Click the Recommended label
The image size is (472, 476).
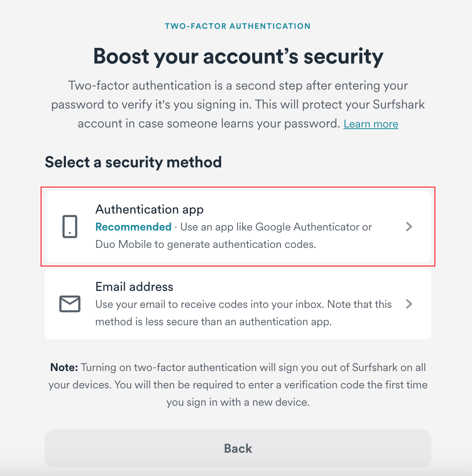[133, 227]
